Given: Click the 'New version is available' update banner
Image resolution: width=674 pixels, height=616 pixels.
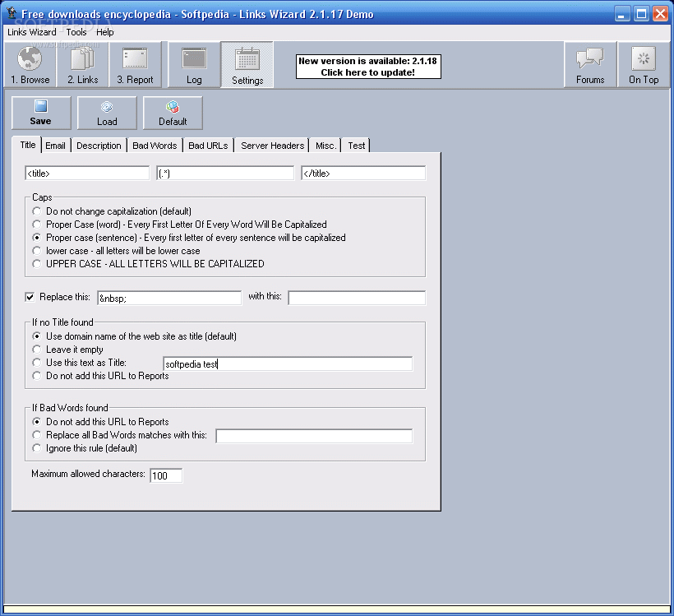Looking at the screenshot, I should 368,67.
